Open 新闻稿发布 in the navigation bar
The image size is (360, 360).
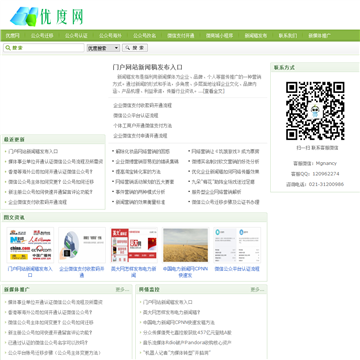256,36
